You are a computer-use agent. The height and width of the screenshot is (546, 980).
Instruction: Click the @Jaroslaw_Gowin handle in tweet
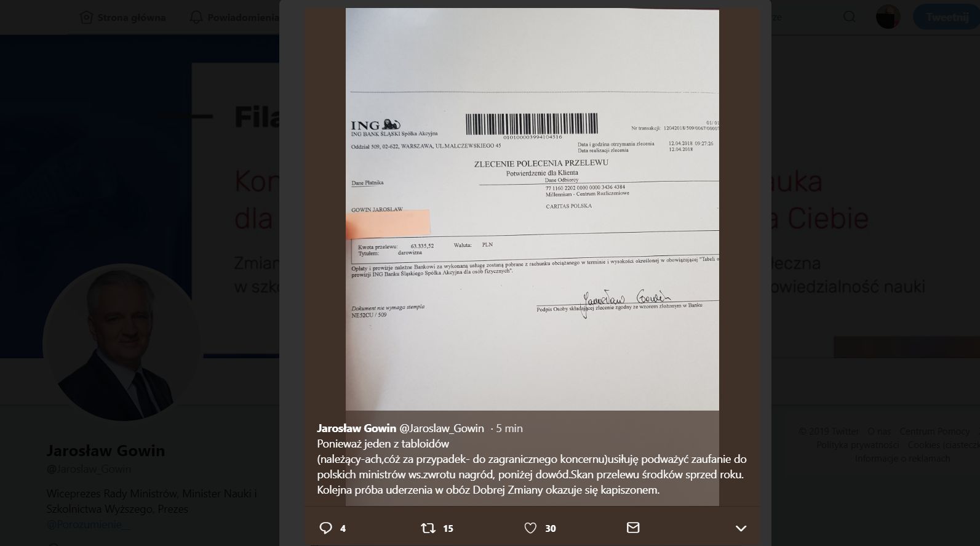pos(442,428)
